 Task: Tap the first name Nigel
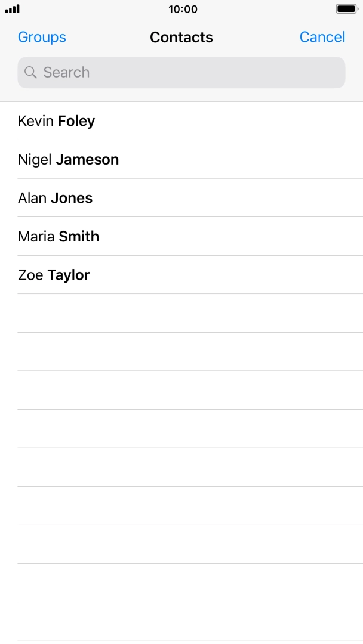[35, 159]
